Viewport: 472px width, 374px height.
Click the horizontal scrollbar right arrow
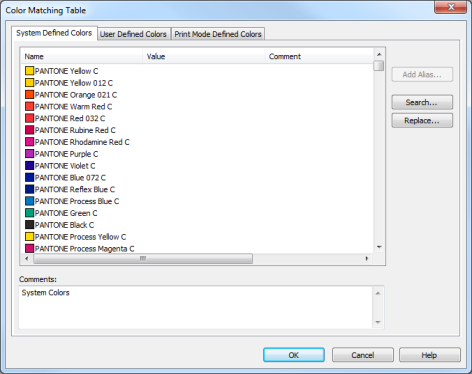[x=367, y=258]
